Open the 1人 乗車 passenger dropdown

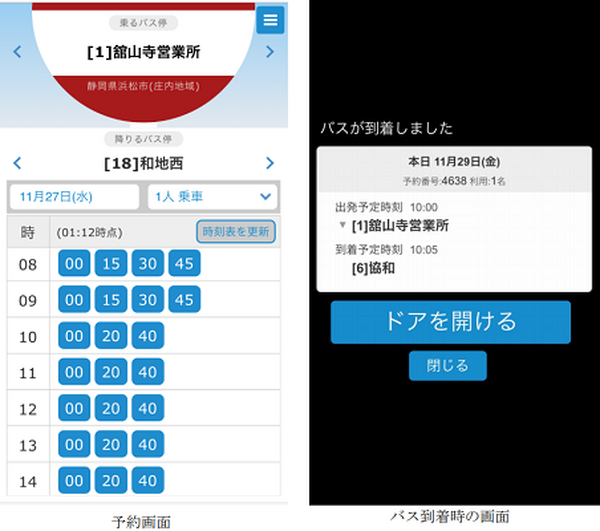tap(212, 196)
